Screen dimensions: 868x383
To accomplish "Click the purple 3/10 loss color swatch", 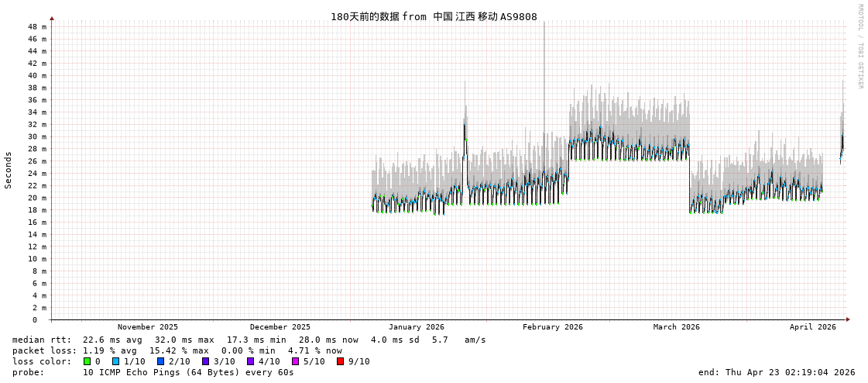I will 205,361.
